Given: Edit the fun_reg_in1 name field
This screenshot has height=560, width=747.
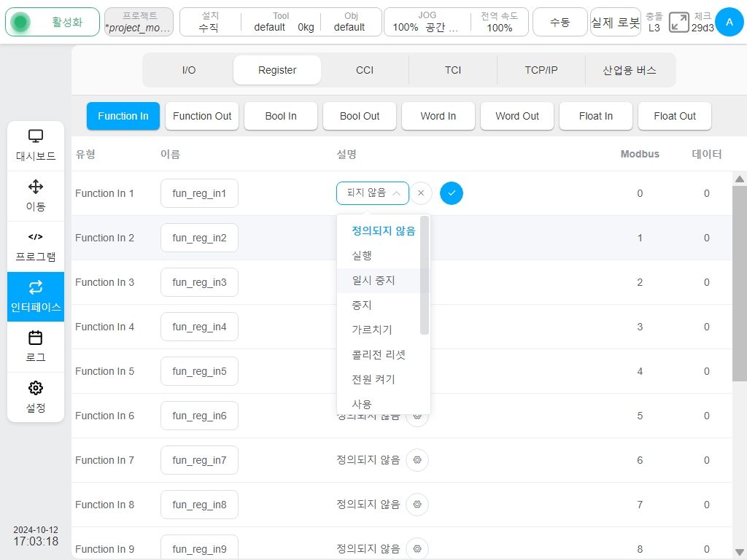Looking at the screenshot, I should pos(199,193).
